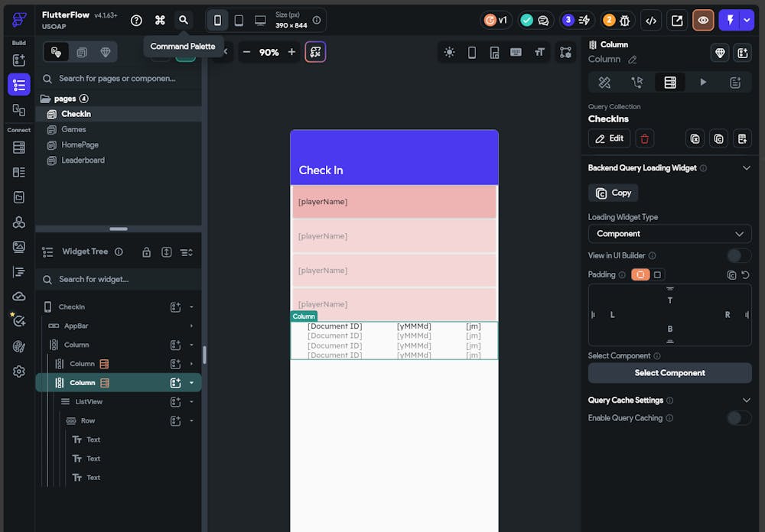Open the developer code view icon
This screenshot has height=532, width=765.
pos(651,20)
